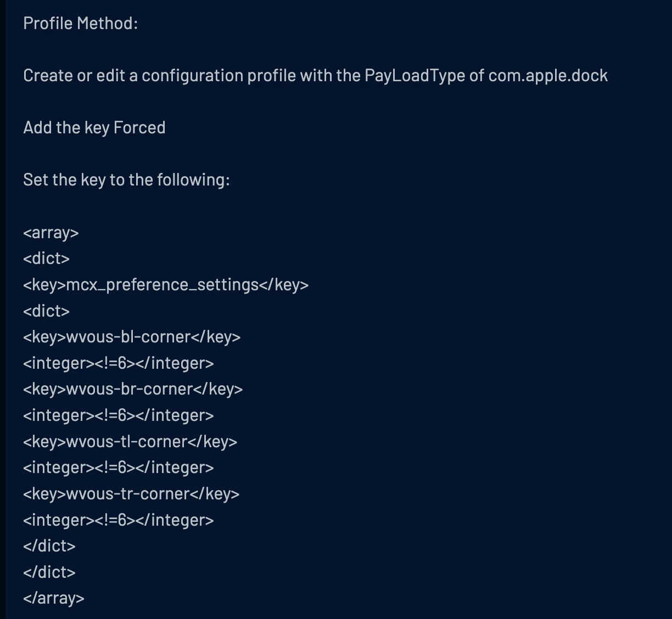Click the wvous-tr-corner key line
The height and width of the screenshot is (619, 672).
(x=131, y=493)
